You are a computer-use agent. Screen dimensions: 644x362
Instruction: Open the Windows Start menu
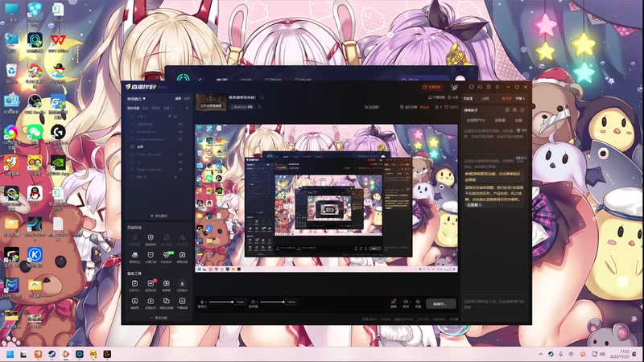[10, 354]
